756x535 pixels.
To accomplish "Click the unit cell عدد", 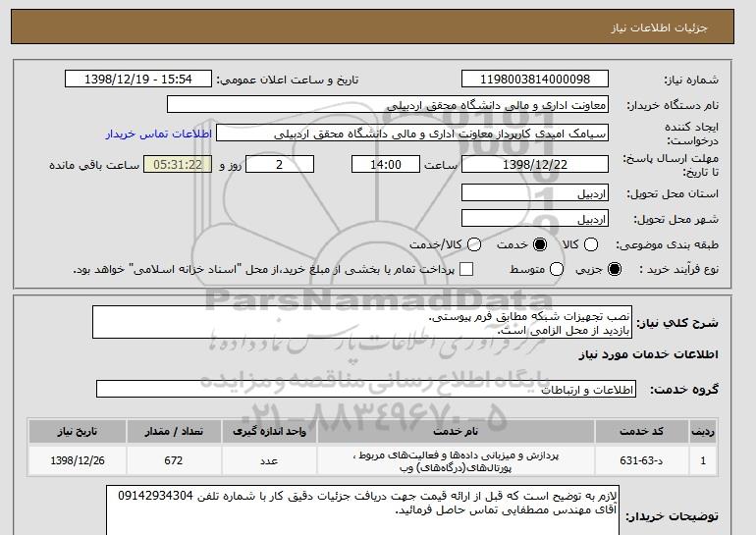I will [270, 460].
